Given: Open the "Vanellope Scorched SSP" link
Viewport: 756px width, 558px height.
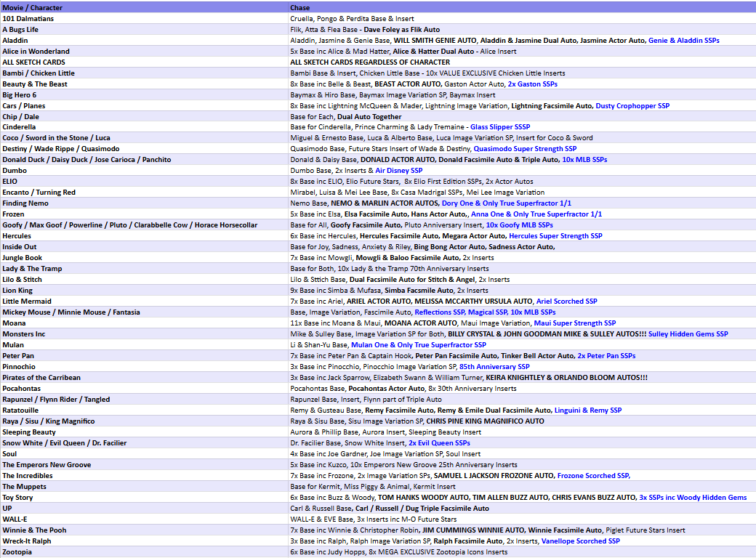Looking at the screenshot, I should (580, 541).
